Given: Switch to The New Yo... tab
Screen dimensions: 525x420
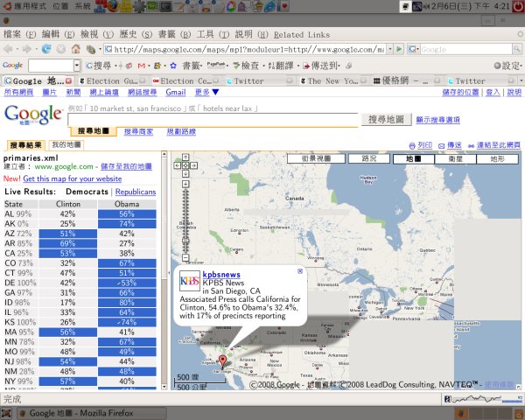Looking at the screenshot, I should [x=332, y=81].
